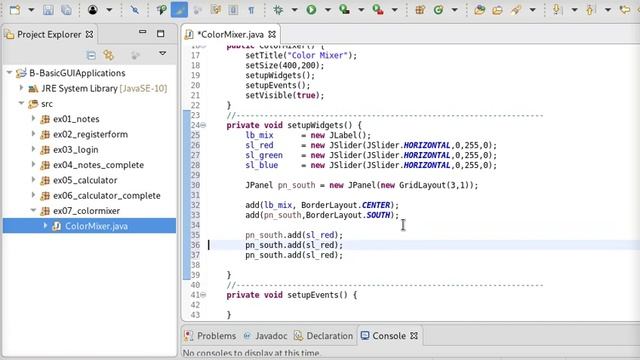Expand the JRE System Library node
Viewport: 640px width, 360px height.
point(21,88)
